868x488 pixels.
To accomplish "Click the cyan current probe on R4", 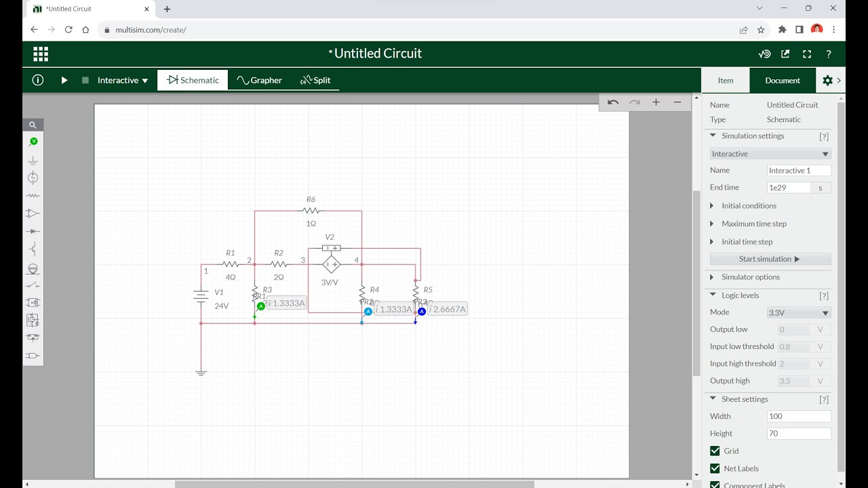I will coord(368,312).
